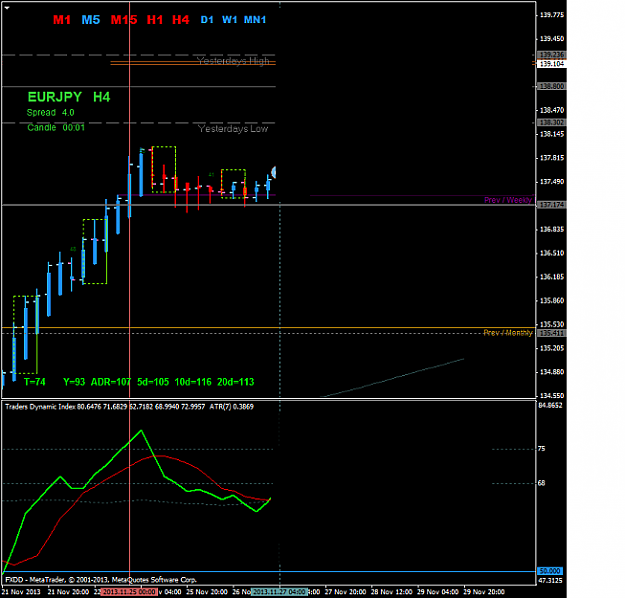Click the 27 Nov 20:00 time label
Viewport: 625px width, 598px height.
click(346, 592)
